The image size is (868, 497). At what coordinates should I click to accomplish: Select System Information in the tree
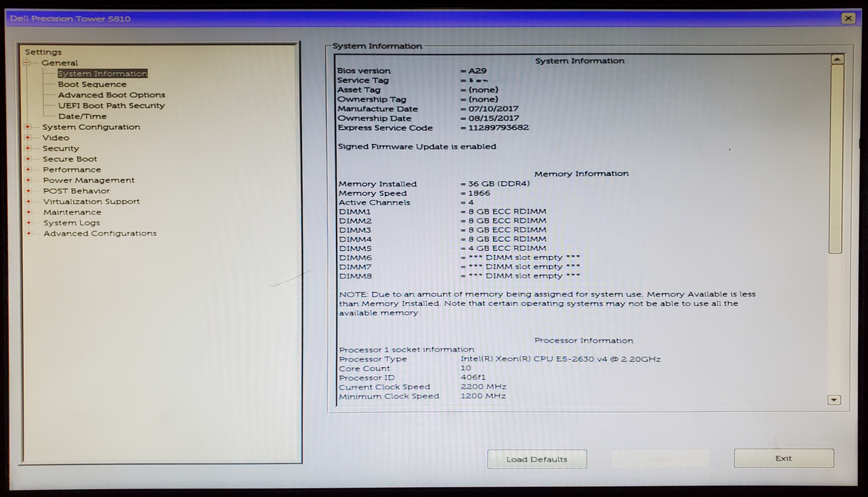coord(103,74)
